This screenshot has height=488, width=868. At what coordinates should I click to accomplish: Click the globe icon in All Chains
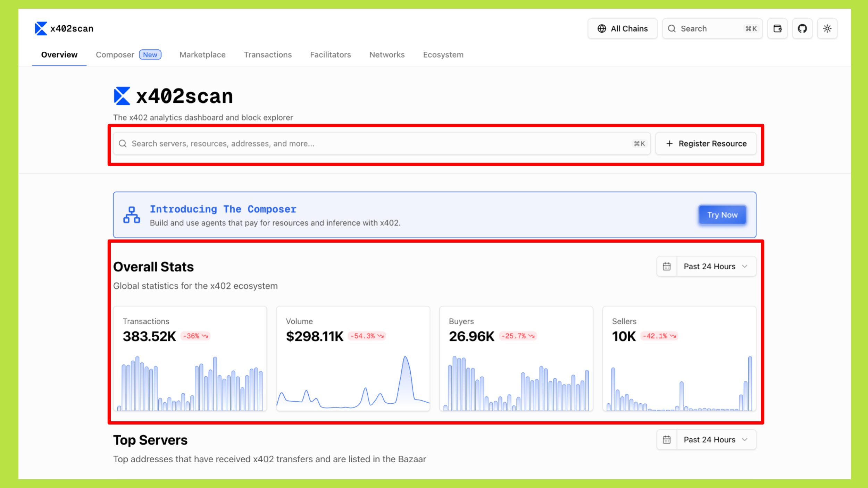[602, 28]
